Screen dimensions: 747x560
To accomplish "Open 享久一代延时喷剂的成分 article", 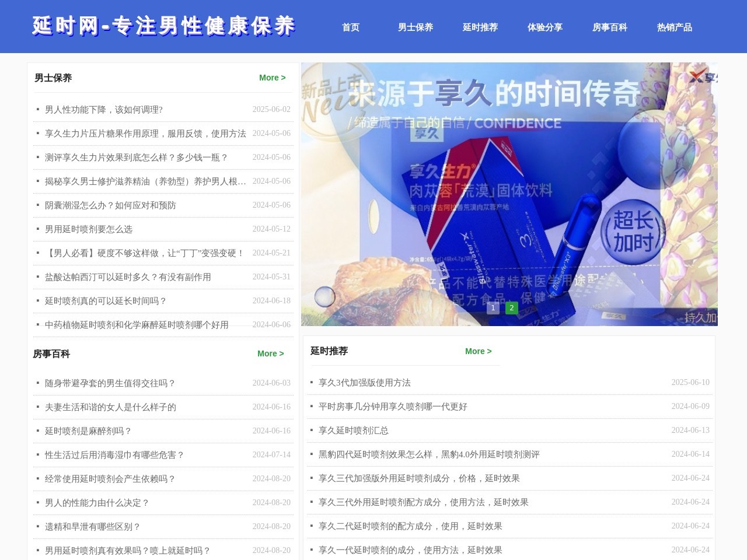I will [x=410, y=550].
